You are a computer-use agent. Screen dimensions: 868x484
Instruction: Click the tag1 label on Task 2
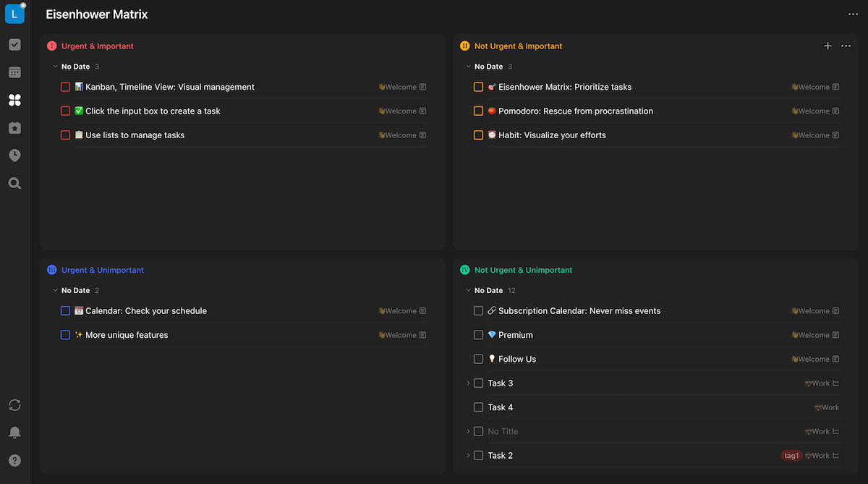tap(791, 456)
